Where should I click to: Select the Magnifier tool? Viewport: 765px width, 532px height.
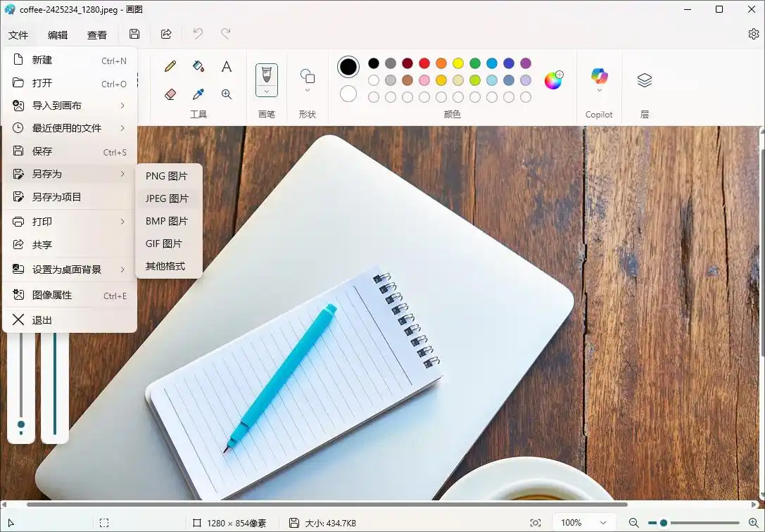[x=227, y=94]
